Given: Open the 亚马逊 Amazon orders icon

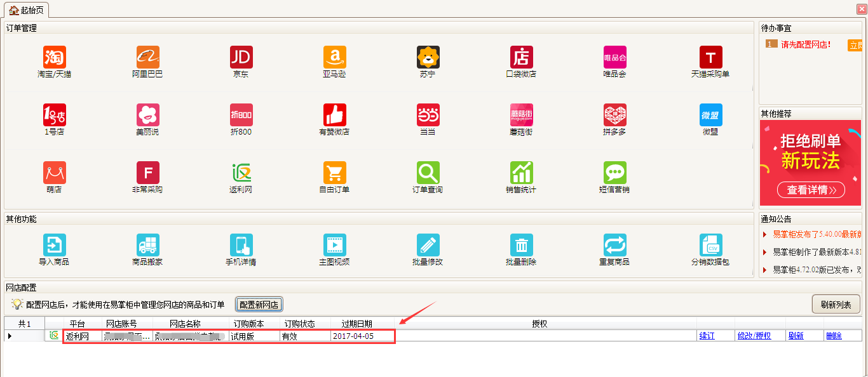Looking at the screenshot, I should [334, 57].
